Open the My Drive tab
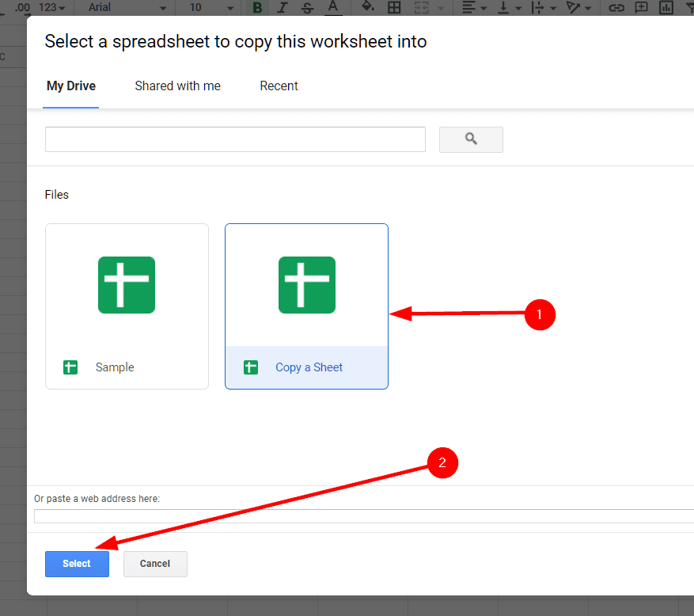The image size is (694, 616). pos(71,86)
